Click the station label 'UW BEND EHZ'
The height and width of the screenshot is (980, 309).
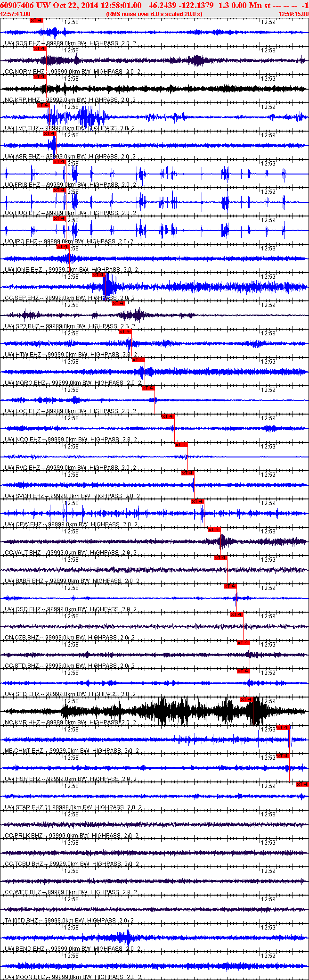(24, 949)
